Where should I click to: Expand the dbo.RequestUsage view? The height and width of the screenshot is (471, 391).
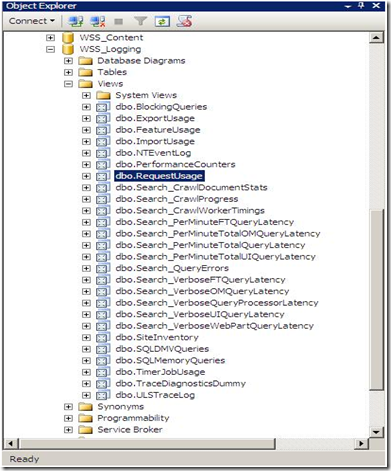[x=86, y=176]
